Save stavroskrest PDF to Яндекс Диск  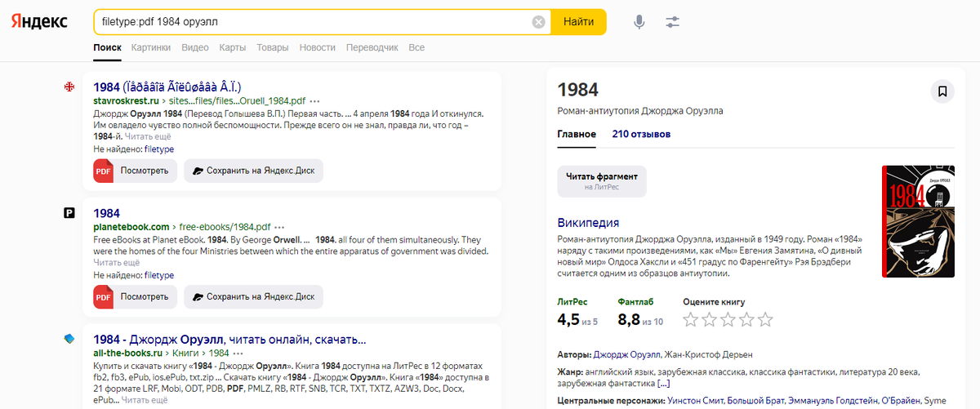pyautogui.click(x=253, y=171)
